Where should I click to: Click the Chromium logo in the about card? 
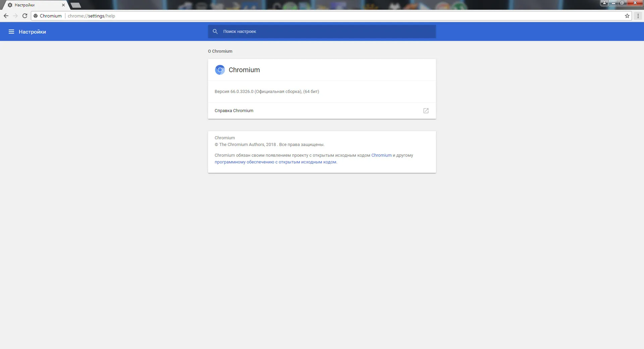click(220, 70)
